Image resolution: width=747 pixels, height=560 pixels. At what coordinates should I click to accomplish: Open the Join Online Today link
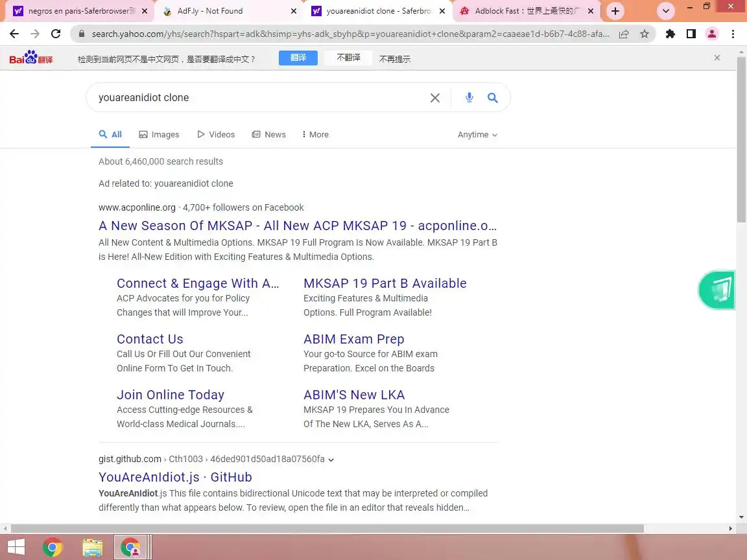171,395
